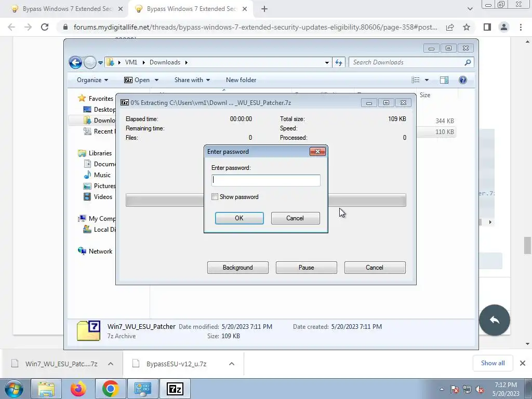The width and height of the screenshot is (532, 399).
Task: Go back in Explorer with back arrow
Action: 75,62
